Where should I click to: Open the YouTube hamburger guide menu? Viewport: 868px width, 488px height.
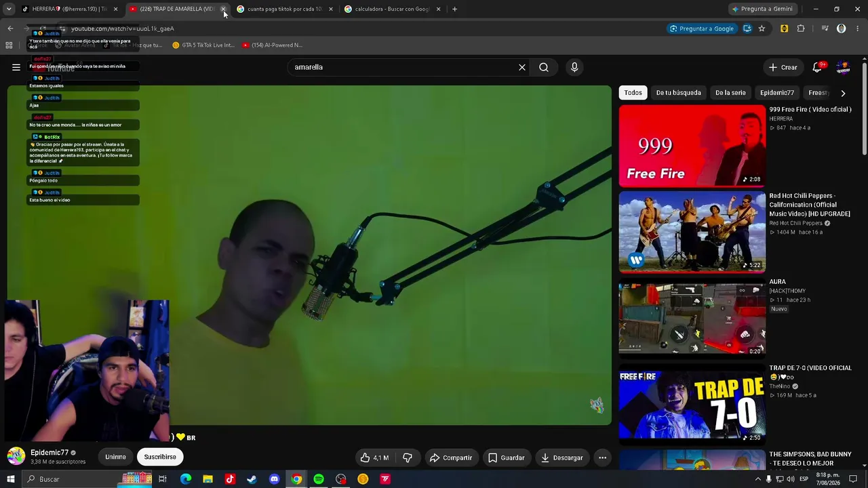click(x=16, y=67)
